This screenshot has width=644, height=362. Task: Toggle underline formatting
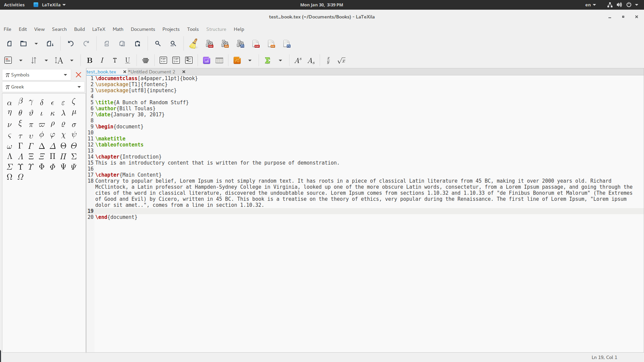click(x=127, y=60)
